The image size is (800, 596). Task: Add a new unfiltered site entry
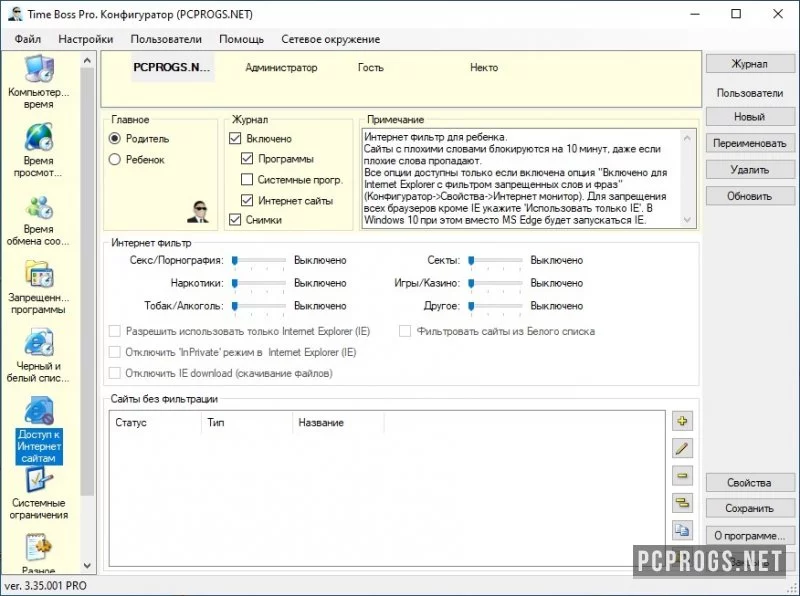[x=682, y=421]
